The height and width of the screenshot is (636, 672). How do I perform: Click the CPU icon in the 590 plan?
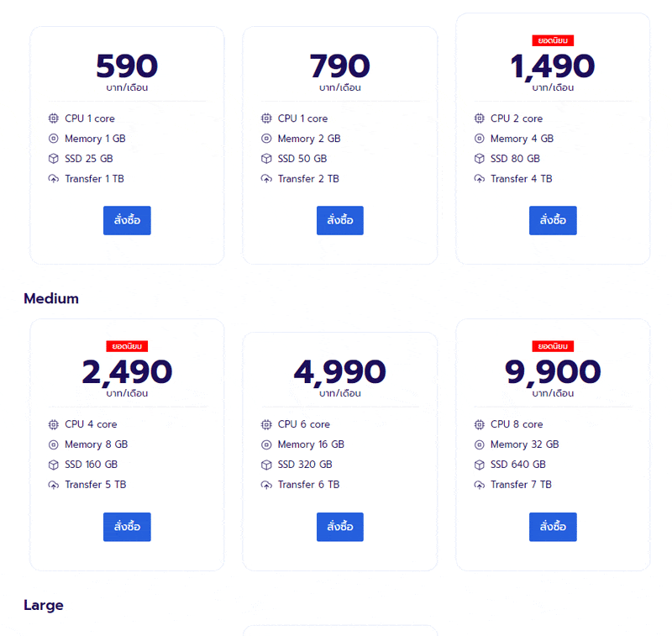(x=54, y=118)
